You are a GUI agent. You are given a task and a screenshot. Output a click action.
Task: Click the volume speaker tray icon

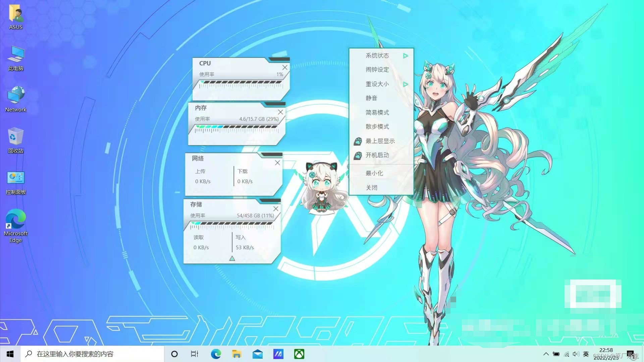tap(576, 354)
